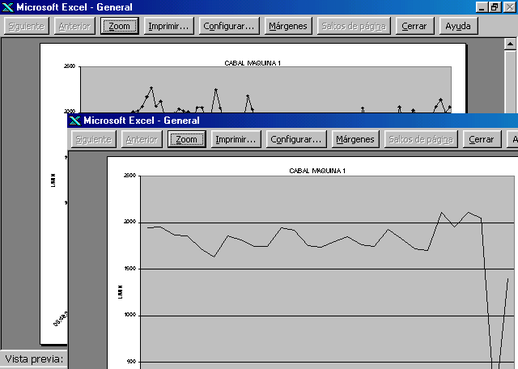
Task: Click chart title CABAL MAQUINA 1 in front window
Action: (x=317, y=171)
